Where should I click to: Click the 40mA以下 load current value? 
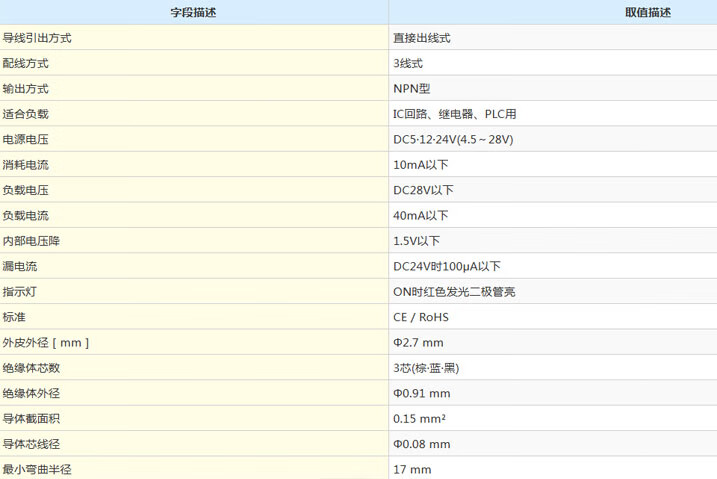pos(421,216)
